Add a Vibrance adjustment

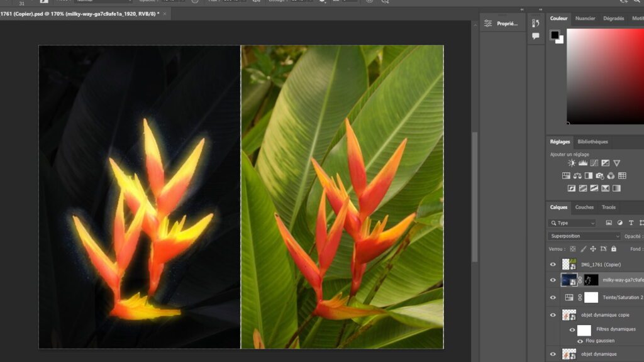pos(616,163)
